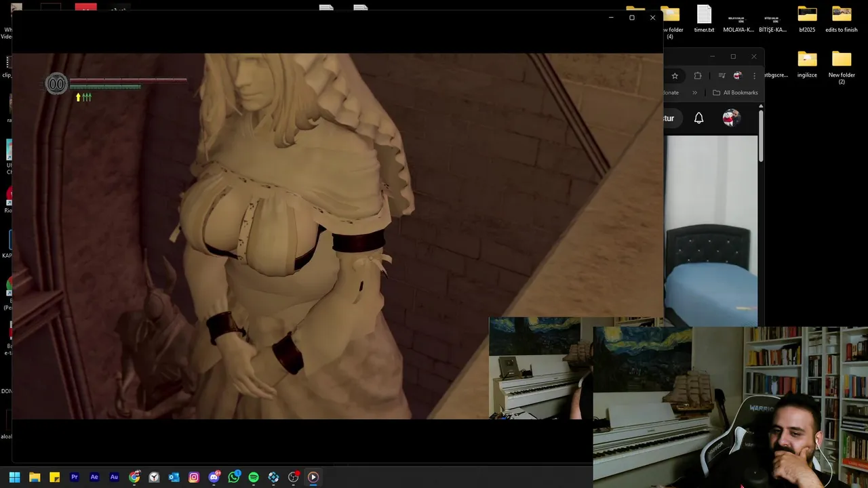The width and height of the screenshot is (868, 488).
Task: Open the Windows Start menu
Action: click(14, 477)
